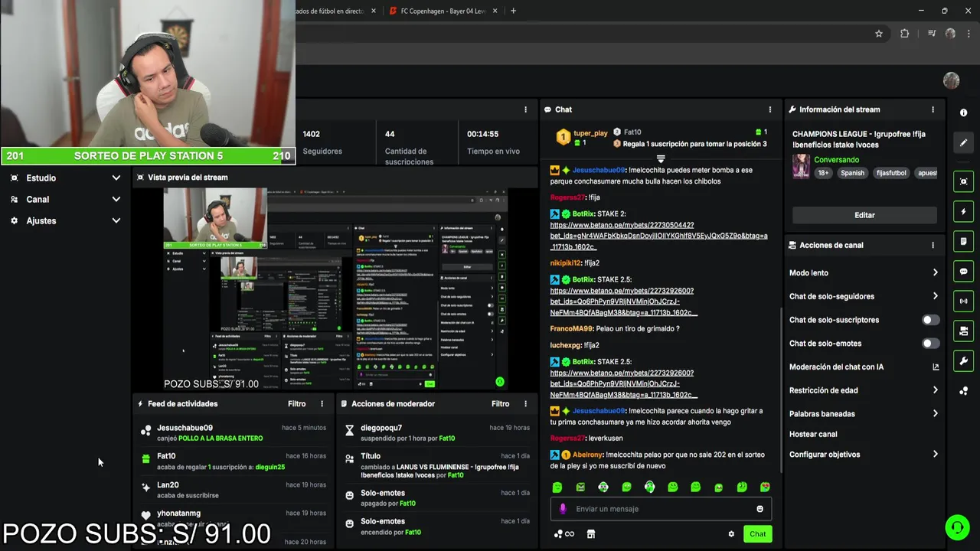Click the pencil edit icon in right sidebar
This screenshot has width=980, height=551.
(963, 142)
